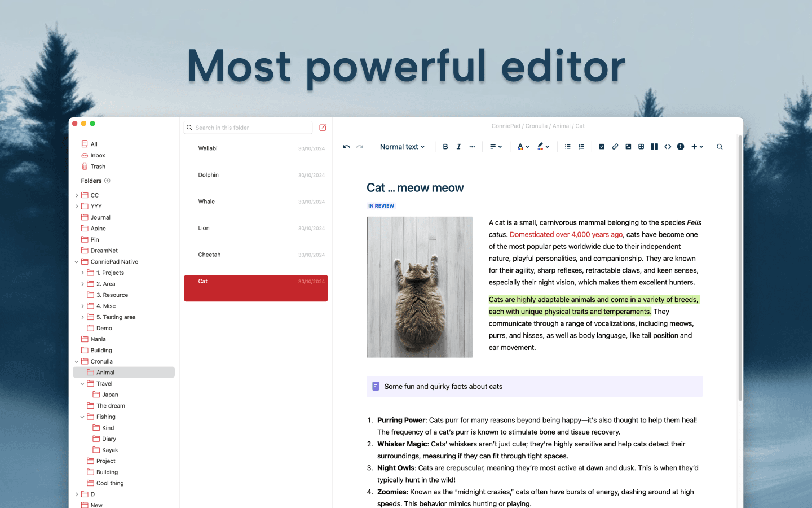Toggle bold formatting

445,147
